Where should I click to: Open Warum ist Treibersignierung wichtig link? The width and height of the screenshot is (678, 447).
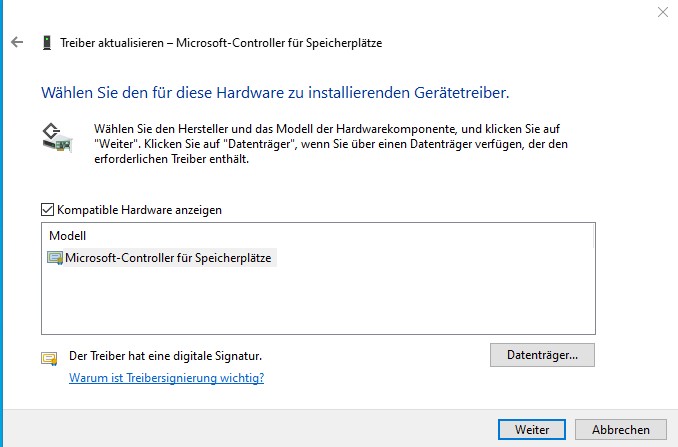(x=166, y=378)
